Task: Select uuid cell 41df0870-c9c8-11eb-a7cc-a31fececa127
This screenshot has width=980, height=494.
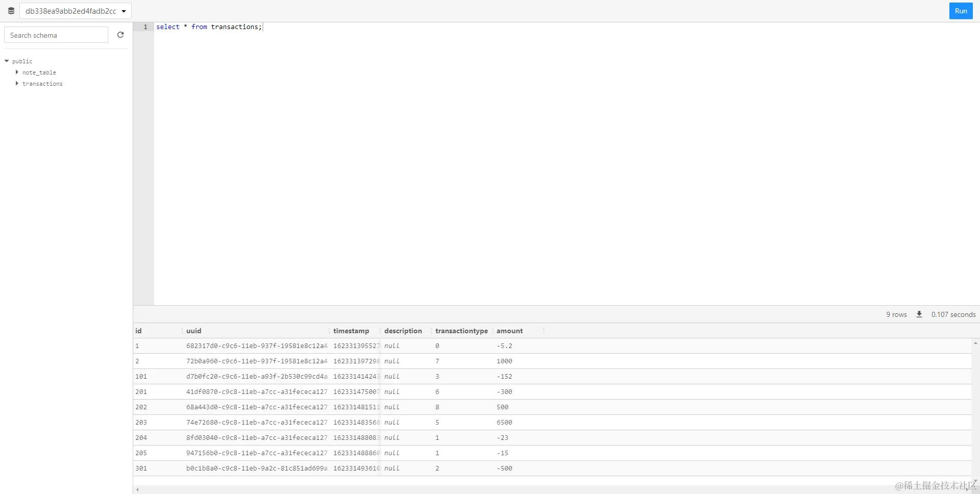Action: point(257,392)
